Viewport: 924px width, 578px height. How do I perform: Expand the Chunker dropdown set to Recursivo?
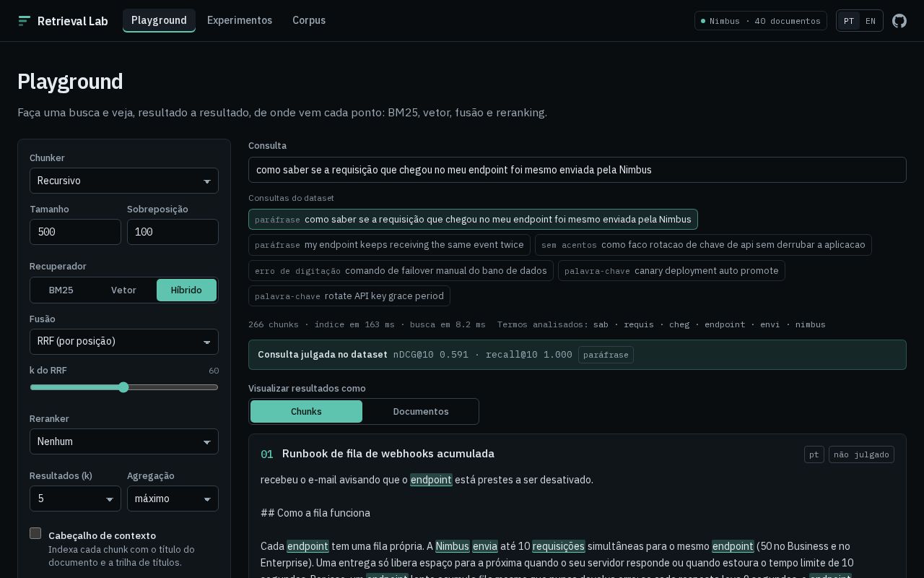pyautogui.click(x=124, y=181)
